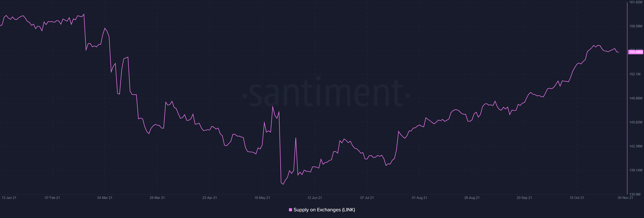This screenshot has height=218, width=644.
Task: Click the 155.09M current value tag
Action: 635,52
